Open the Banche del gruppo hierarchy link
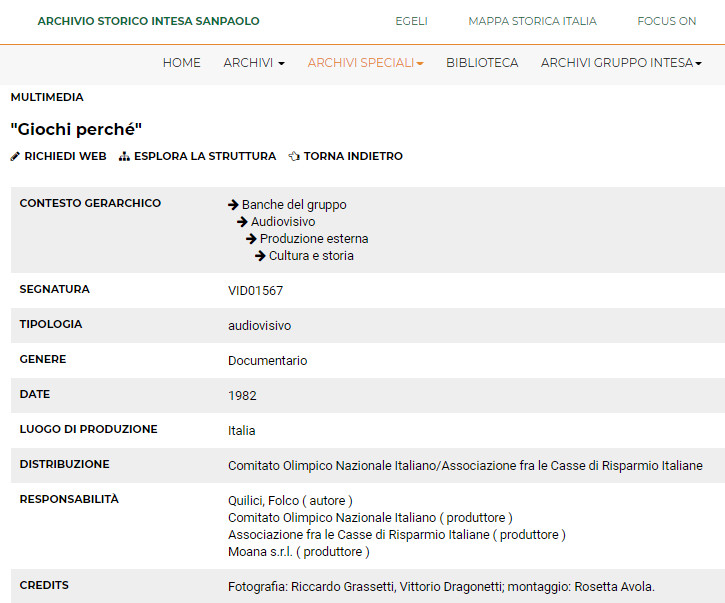725x603 pixels. click(x=294, y=204)
